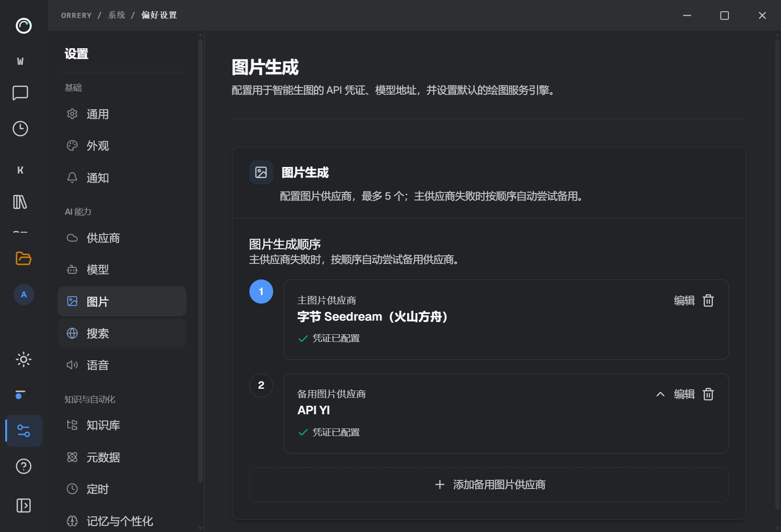781x532 pixels.
Task: Click the W item in left rail
Action: (20, 61)
